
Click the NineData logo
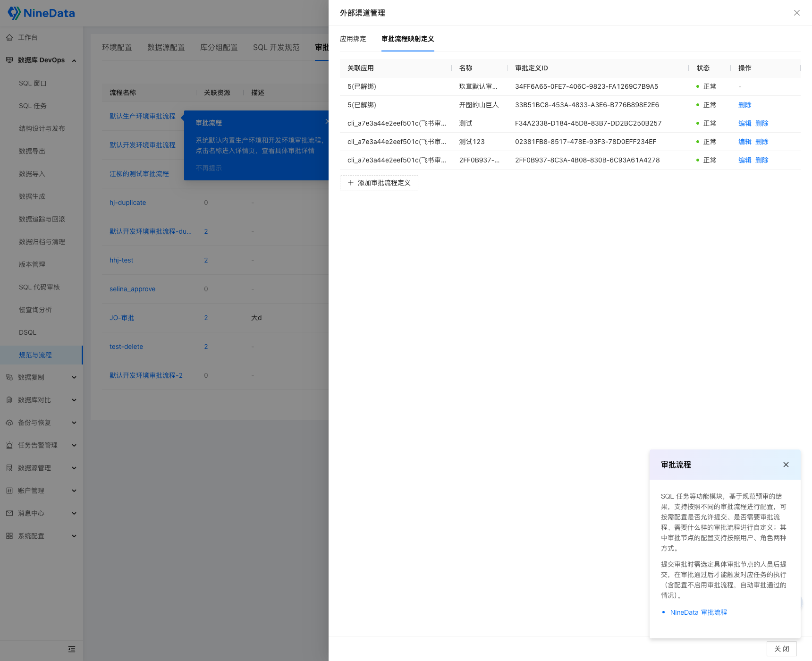[41, 13]
